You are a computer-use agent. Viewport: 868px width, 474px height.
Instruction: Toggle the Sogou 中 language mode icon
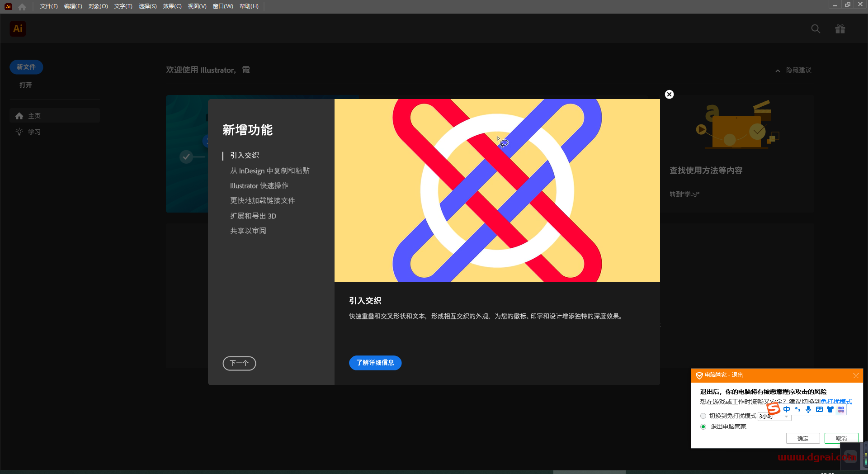787,409
